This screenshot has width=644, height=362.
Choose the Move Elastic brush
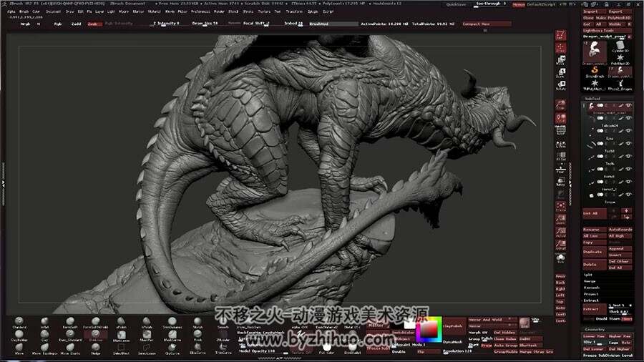70,349
